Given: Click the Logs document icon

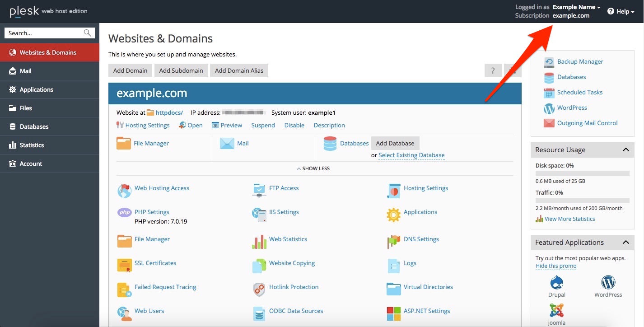Looking at the screenshot, I should (393, 266).
